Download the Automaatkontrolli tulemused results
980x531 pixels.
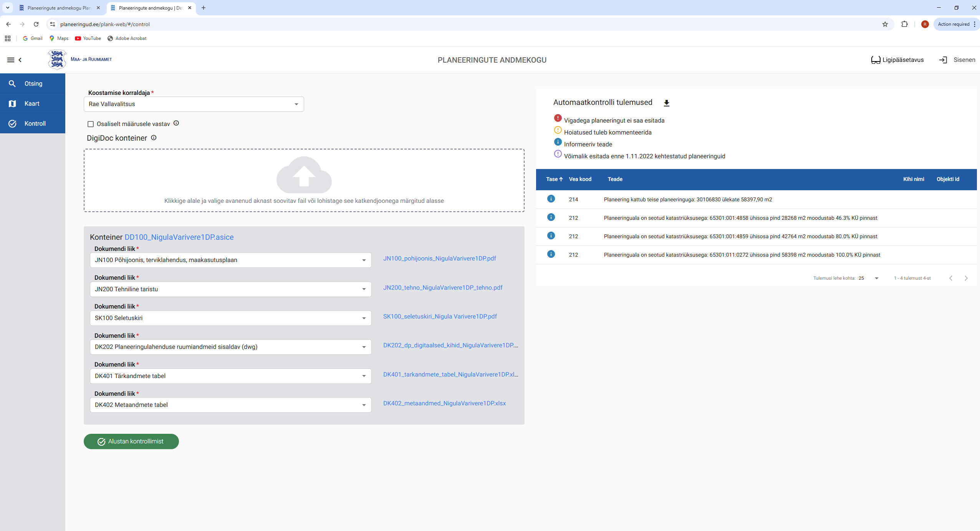667,103
